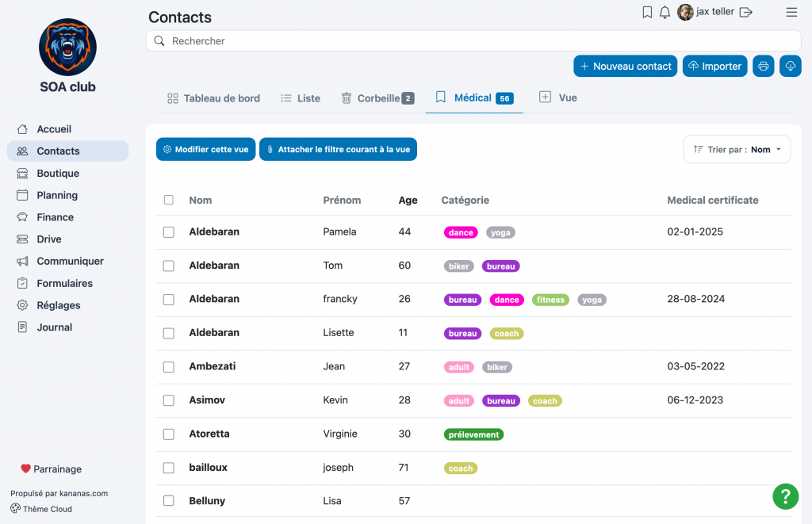Click the Formulaires clipboard icon
The width and height of the screenshot is (812, 524).
22,283
